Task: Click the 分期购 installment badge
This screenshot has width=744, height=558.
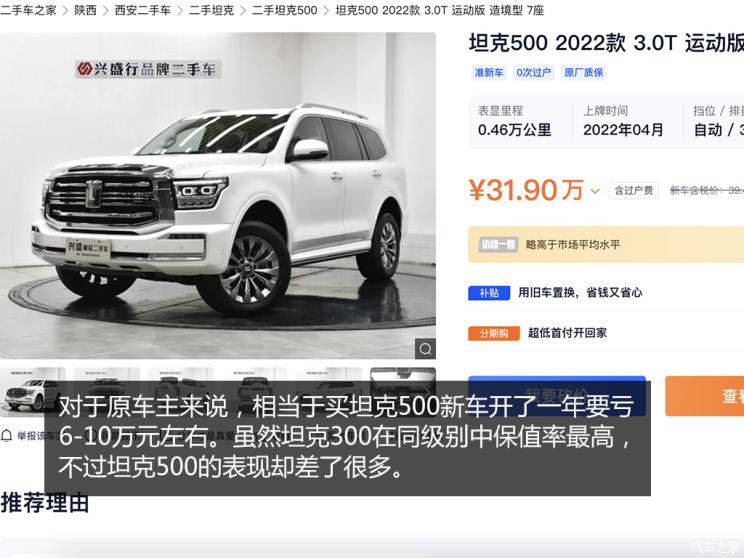Action: (494, 333)
